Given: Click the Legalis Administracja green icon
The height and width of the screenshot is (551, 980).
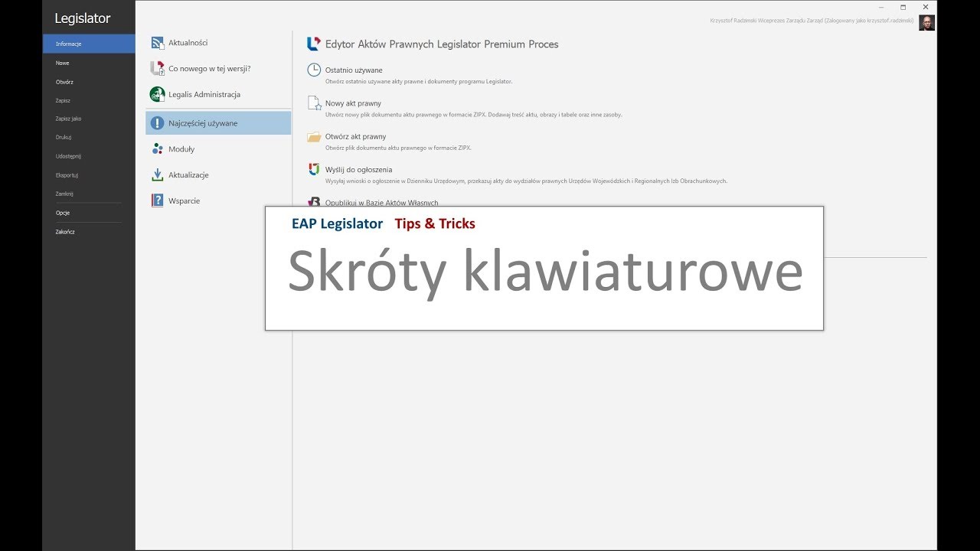Looking at the screenshot, I should (x=157, y=94).
